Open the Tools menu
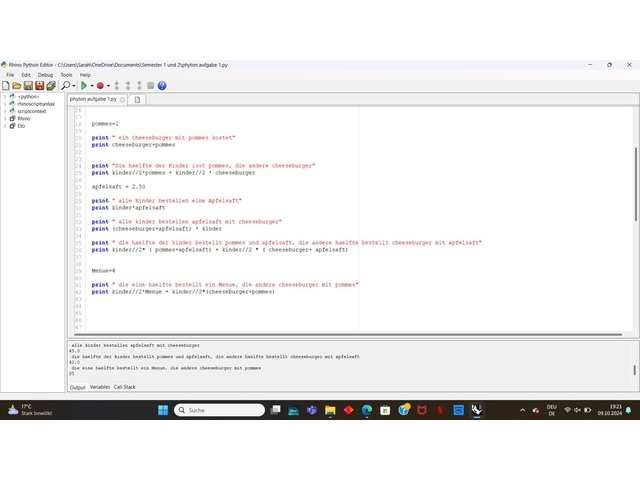 67,75
